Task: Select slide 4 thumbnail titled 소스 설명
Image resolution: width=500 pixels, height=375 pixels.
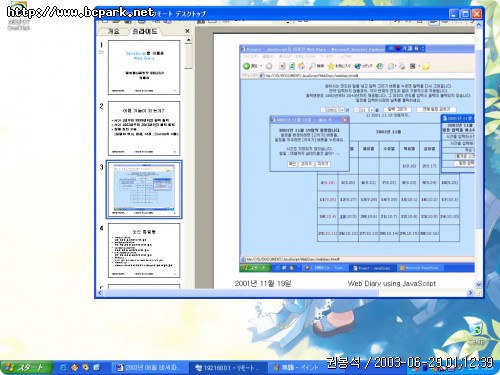Action: (144, 250)
